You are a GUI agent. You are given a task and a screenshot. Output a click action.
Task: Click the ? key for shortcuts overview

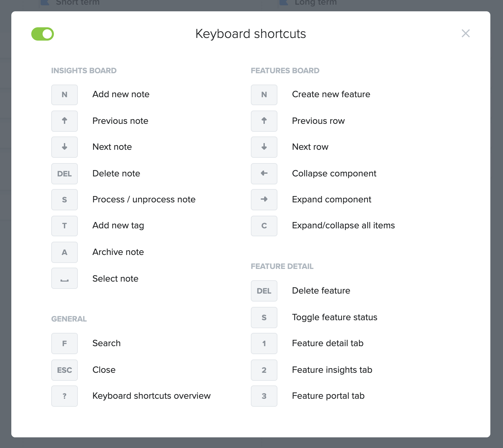pyautogui.click(x=65, y=396)
